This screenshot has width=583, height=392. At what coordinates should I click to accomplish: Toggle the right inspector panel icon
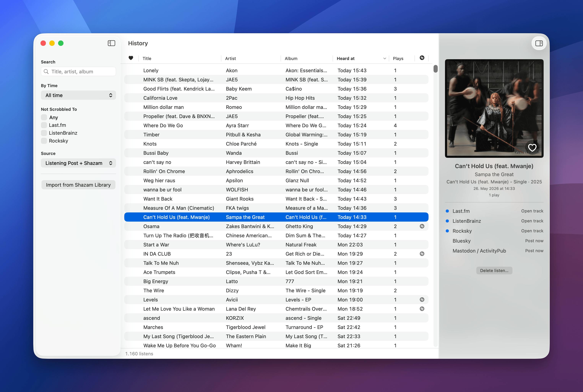click(x=539, y=43)
